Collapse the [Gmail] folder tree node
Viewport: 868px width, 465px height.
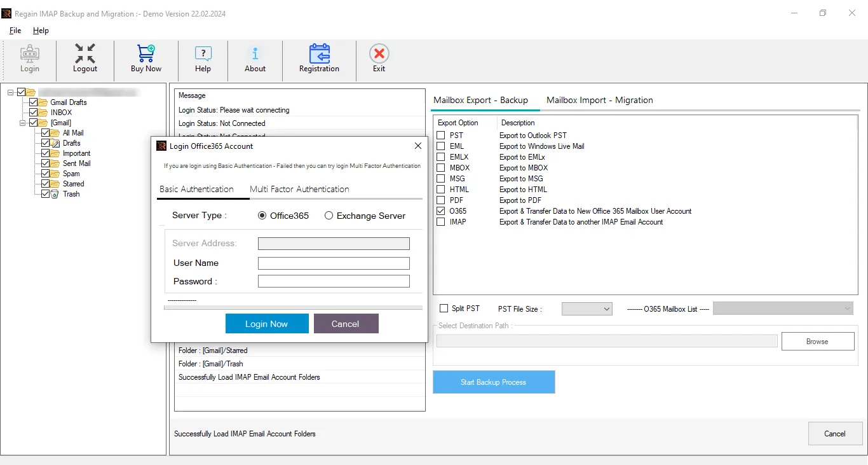22,122
